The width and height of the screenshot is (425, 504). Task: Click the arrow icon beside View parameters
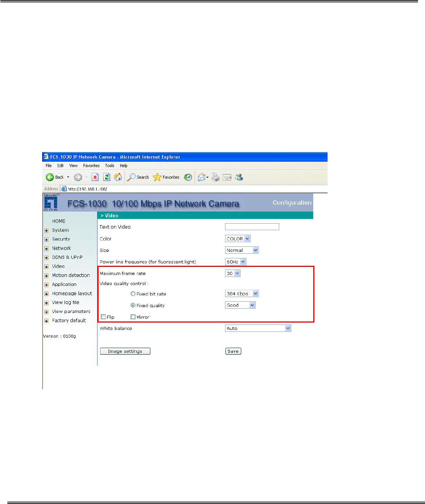point(46,312)
